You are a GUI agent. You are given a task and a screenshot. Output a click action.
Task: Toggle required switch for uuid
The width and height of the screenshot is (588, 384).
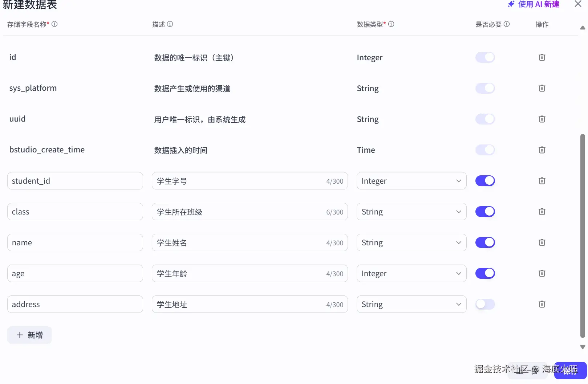(x=485, y=119)
